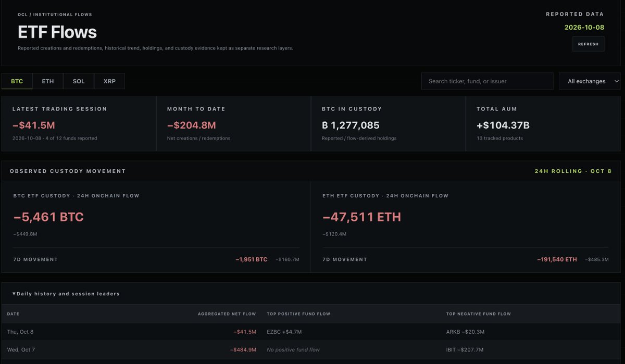
Task: Click the OCL / Institutional Flows breadcrumb
Action: point(55,15)
